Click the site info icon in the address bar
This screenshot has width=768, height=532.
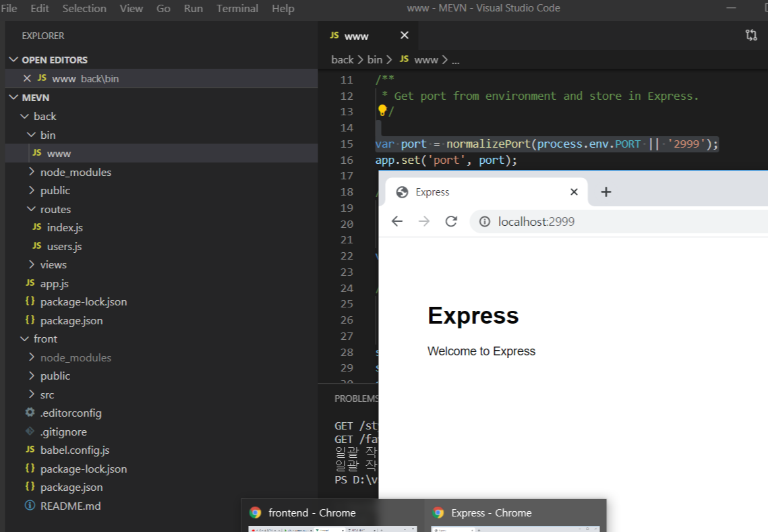pos(484,221)
